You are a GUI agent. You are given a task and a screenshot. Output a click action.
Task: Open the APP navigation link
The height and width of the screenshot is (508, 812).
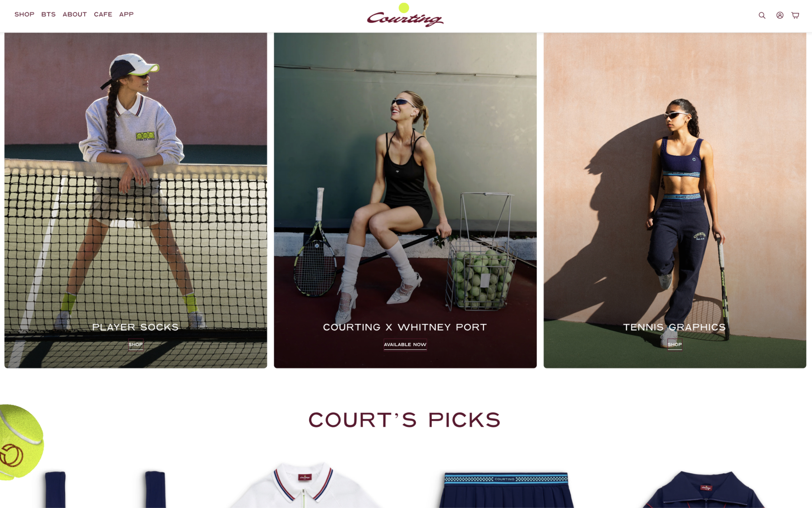[x=126, y=14]
